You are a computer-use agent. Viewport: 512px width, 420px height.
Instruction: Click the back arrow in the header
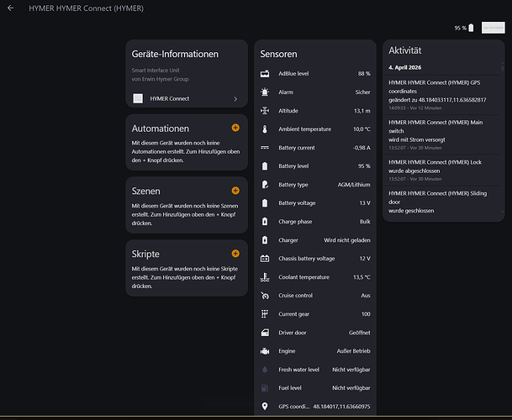pyautogui.click(x=11, y=8)
